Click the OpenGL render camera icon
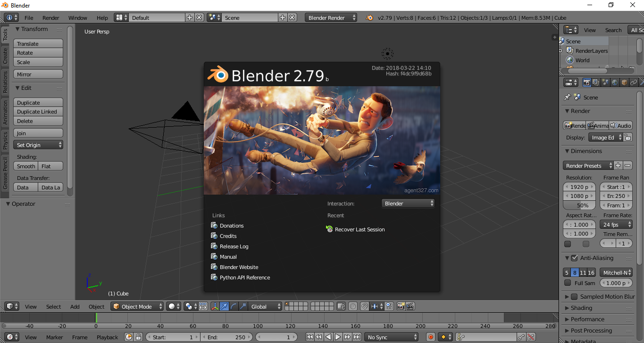This screenshot has height=343, width=644. (x=401, y=306)
